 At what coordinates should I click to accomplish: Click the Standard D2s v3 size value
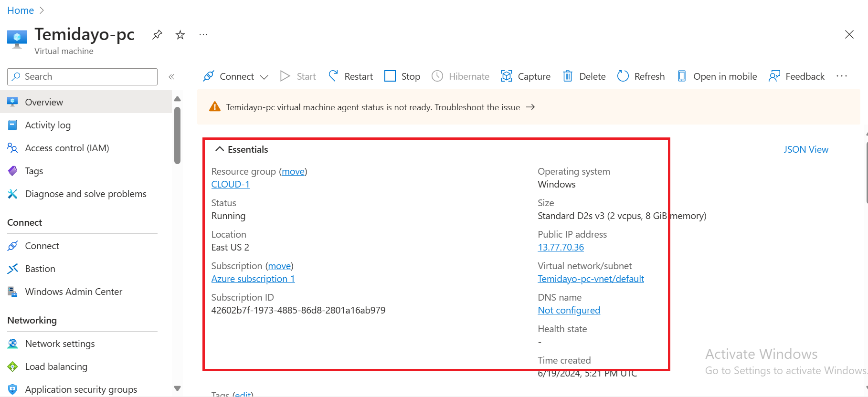(x=622, y=216)
